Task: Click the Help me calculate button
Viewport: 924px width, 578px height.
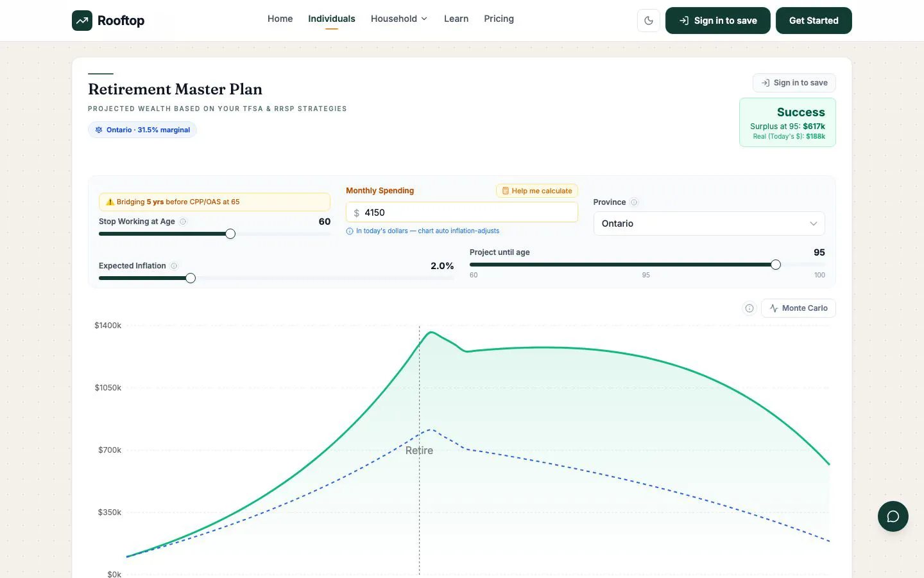Action: point(537,191)
